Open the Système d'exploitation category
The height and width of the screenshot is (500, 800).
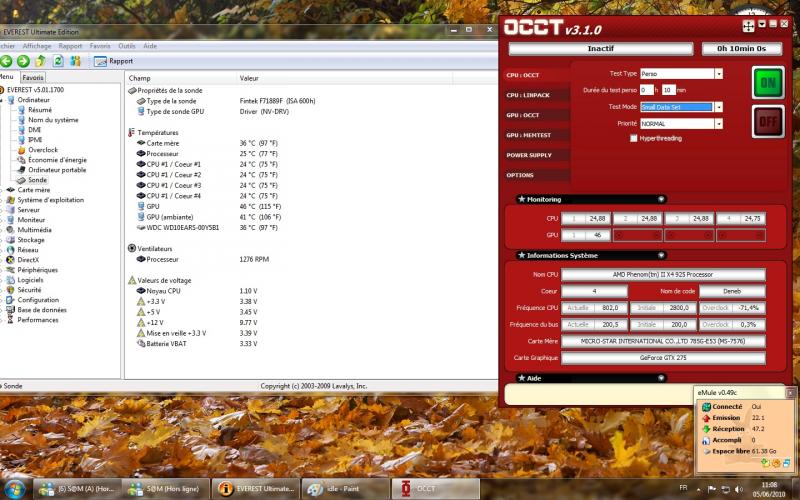coord(51,200)
